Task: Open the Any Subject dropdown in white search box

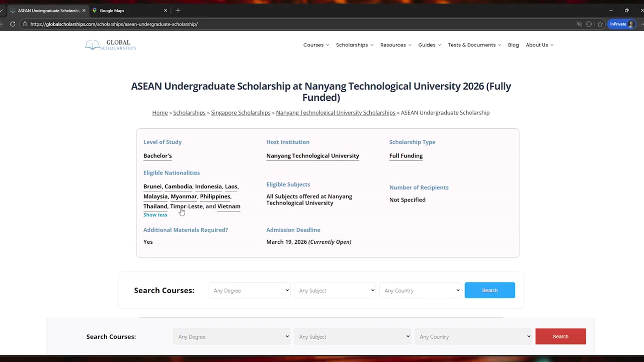Action: pyautogui.click(x=335, y=290)
